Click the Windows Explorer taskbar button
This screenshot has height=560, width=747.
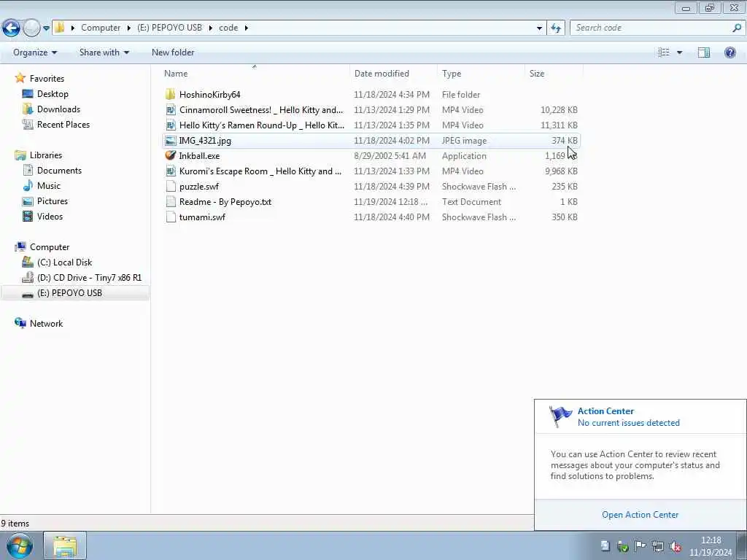(65, 545)
